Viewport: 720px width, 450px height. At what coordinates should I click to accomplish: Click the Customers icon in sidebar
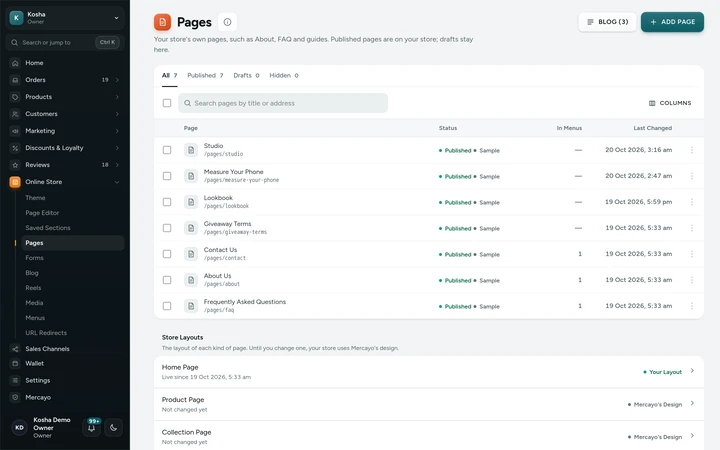coord(15,114)
